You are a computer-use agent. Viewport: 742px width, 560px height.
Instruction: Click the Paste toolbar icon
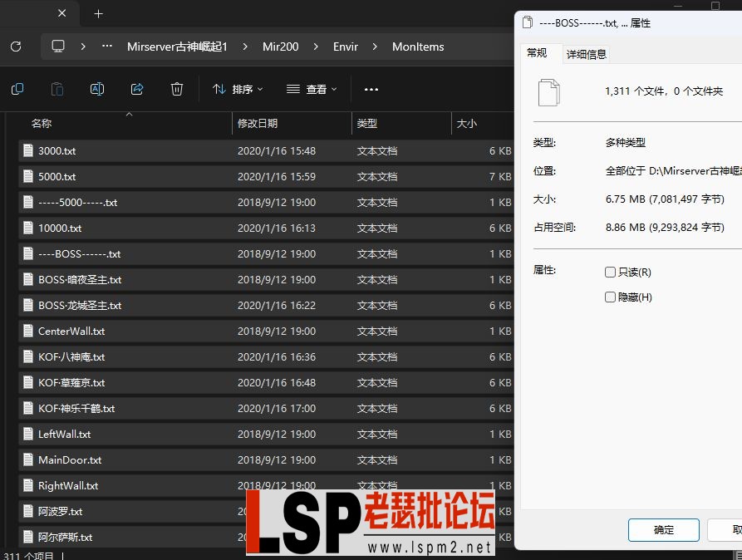pyautogui.click(x=57, y=89)
